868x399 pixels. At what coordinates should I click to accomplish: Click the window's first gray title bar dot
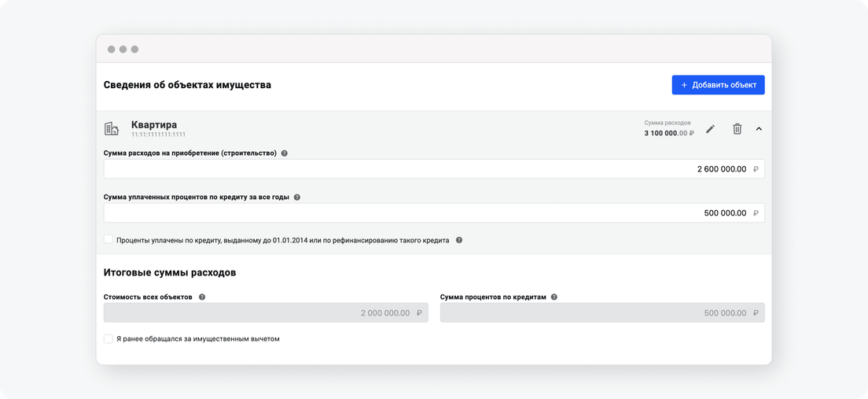point(112,50)
